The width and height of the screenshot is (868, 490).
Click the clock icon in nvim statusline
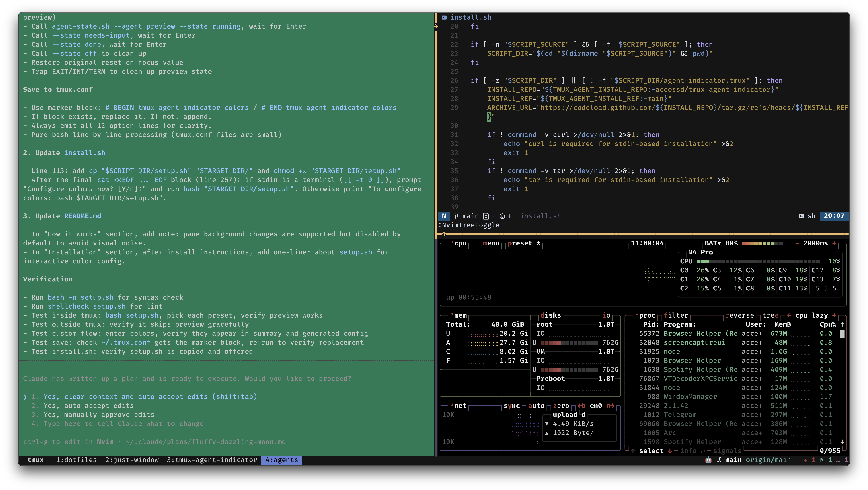tap(502, 216)
